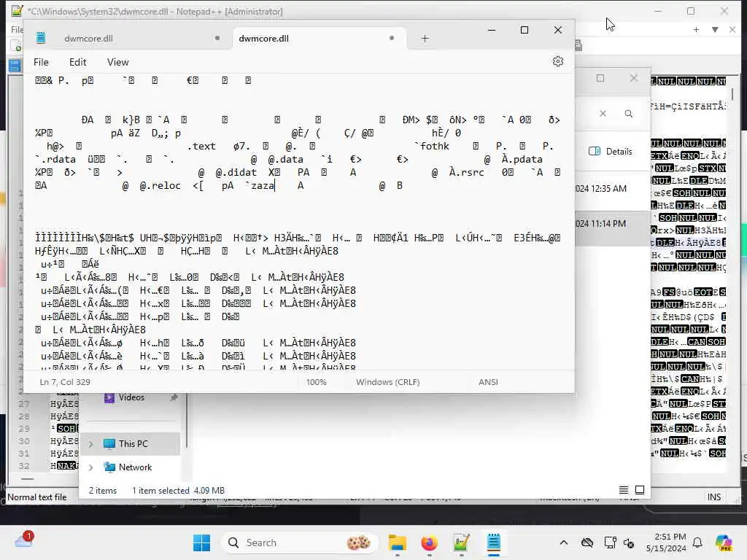Screen dimensions: 747x560
Task: Open notification bell in taskbar
Action: pyautogui.click(x=697, y=542)
